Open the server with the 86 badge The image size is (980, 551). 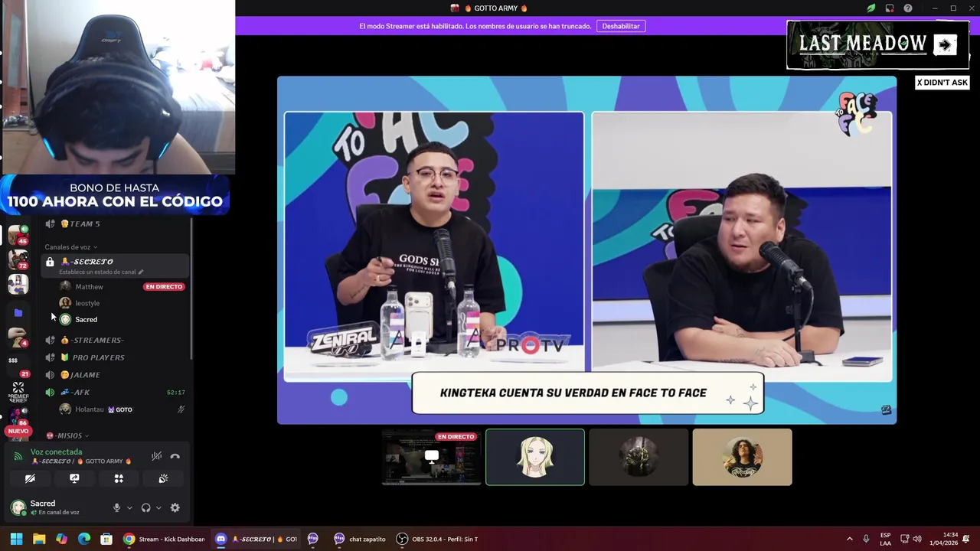[x=18, y=416]
